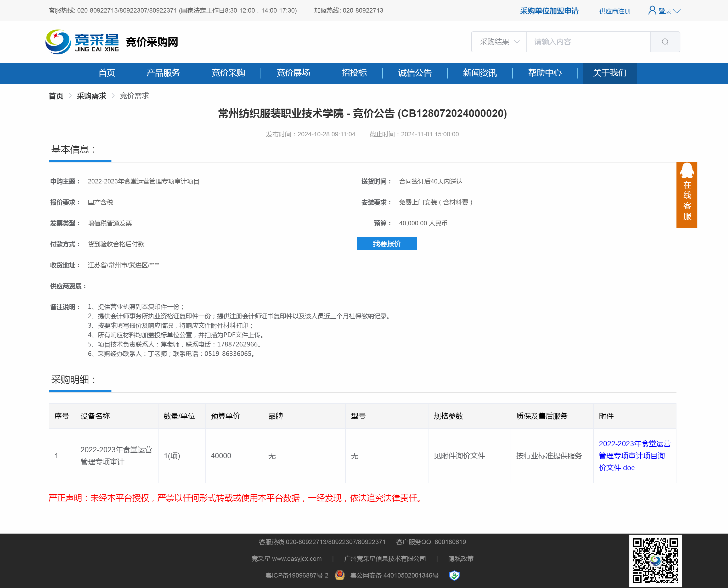Screen dimensions: 728x588
Task: Go to 关于我们 nav tab
Action: click(x=610, y=73)
